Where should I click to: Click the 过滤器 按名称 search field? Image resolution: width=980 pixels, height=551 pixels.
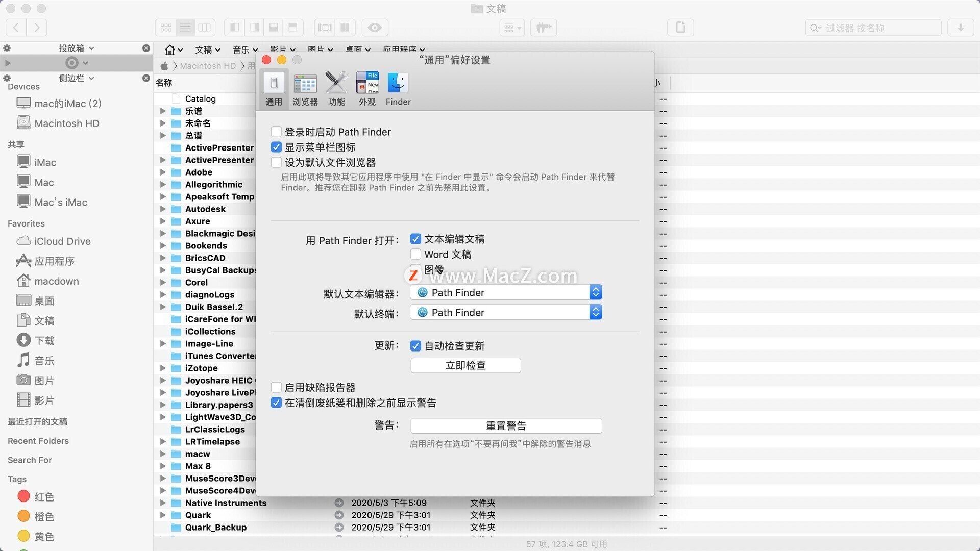point(873,28)
